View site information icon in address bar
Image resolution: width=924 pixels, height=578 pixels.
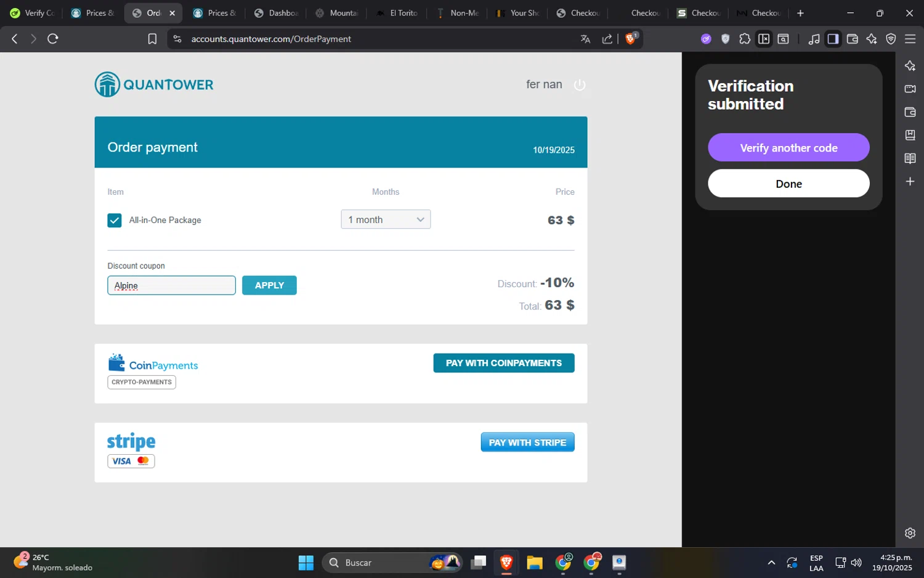tap(177, 39)
